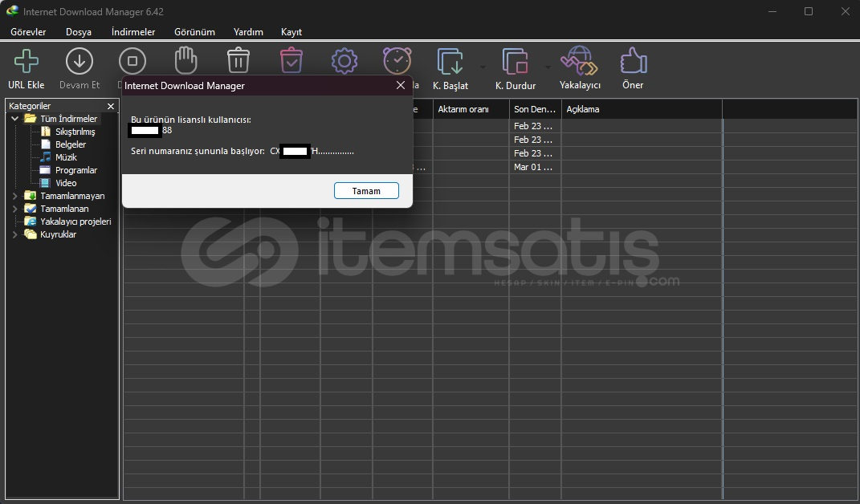Open the scheduler alarm clock icon
This screenshot has height=504, width=860.
[397, 60]
